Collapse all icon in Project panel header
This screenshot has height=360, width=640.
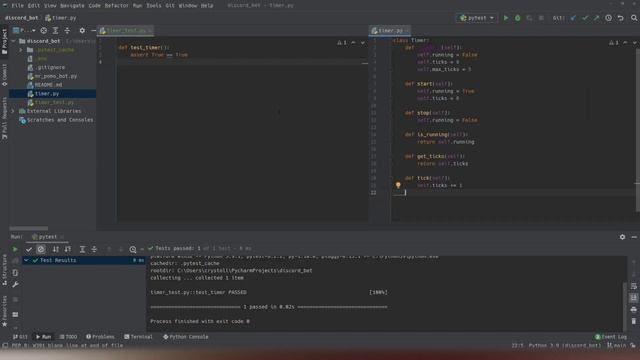pyautogui.click(x=67, y=31)
